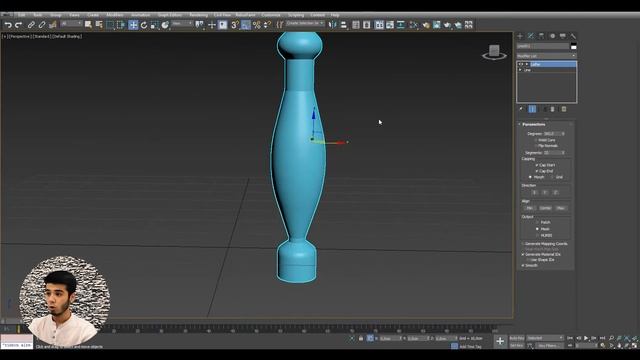Toggle the 3D Snaps icon

pos(235,25)
